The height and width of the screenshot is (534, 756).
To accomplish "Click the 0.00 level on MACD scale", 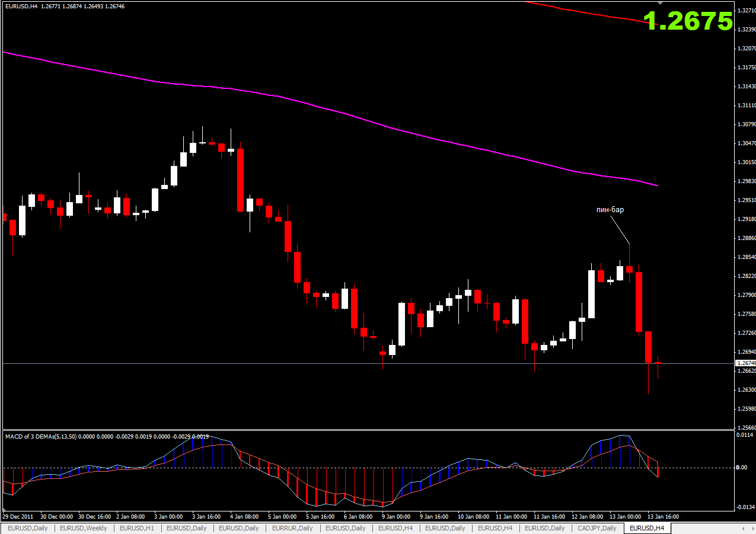I will point(741,467).
